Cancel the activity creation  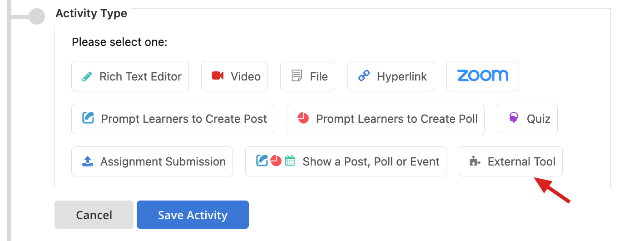coord(94,215)
